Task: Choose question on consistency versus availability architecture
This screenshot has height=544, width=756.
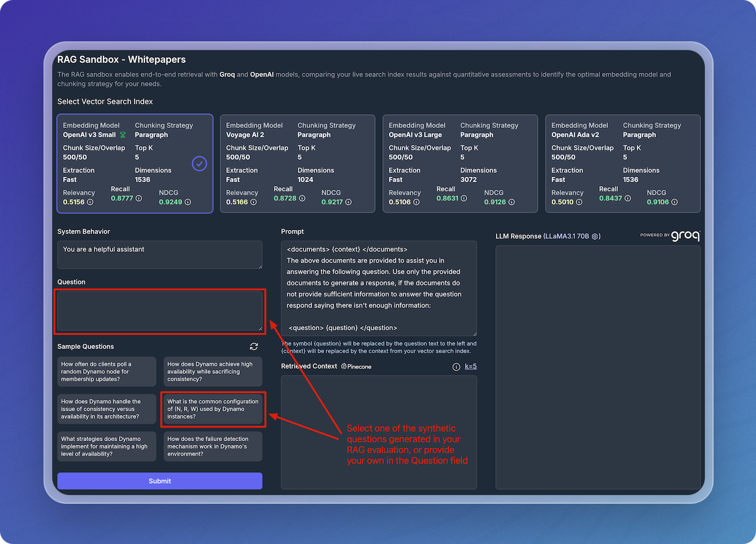Action: tap(107, 409)
